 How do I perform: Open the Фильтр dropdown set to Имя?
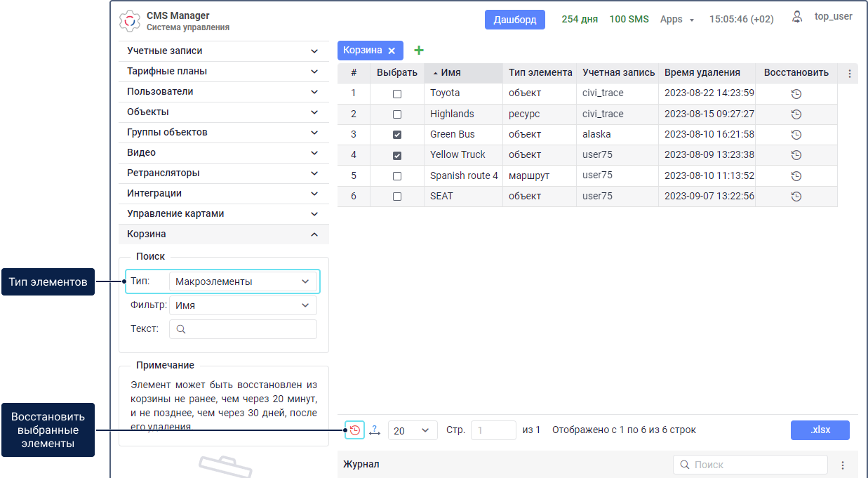pos(243,305)
